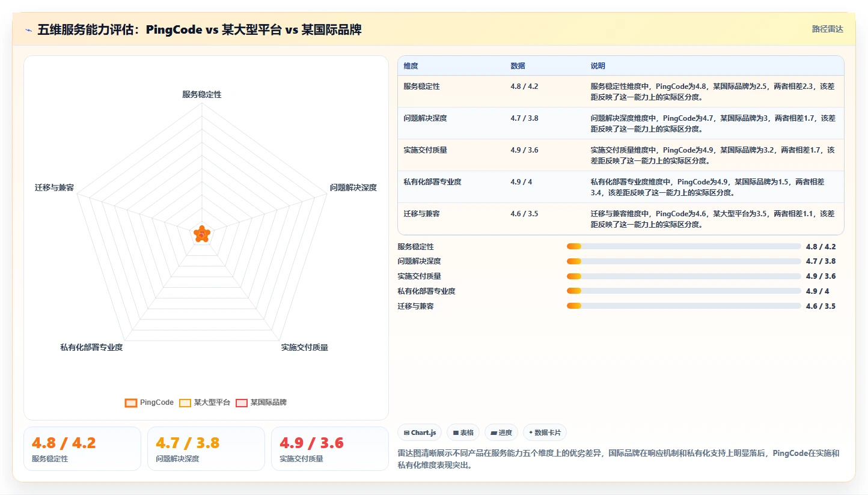Click 4.9 / 4 value in table
The height and width of the screenshot is (495, 868).
point(521,181)
